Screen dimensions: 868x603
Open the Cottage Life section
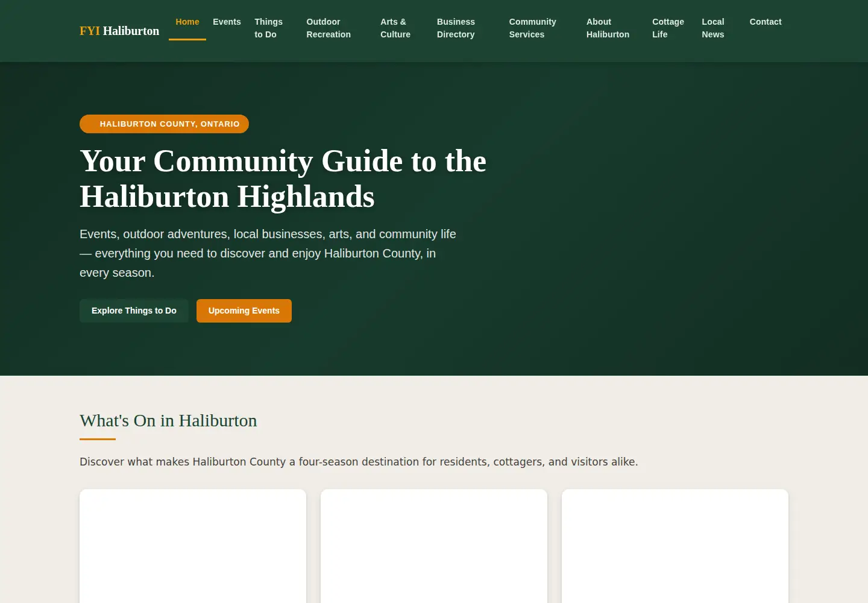[668, 28]
